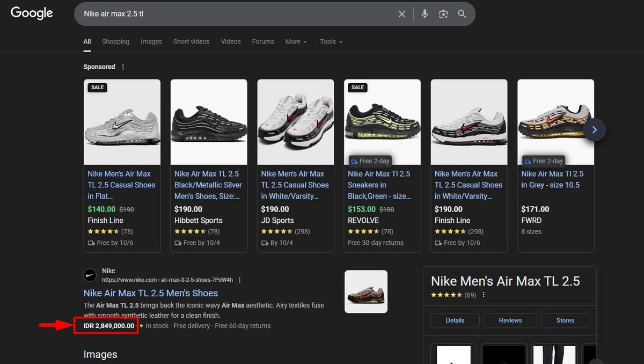This screenshot has width=644, height=364.
Task: Click the magnifier search button
Action: coord(462,14)
